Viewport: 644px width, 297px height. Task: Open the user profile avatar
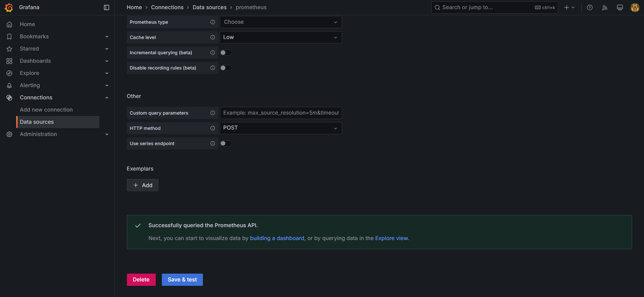[x=635, y=7]
